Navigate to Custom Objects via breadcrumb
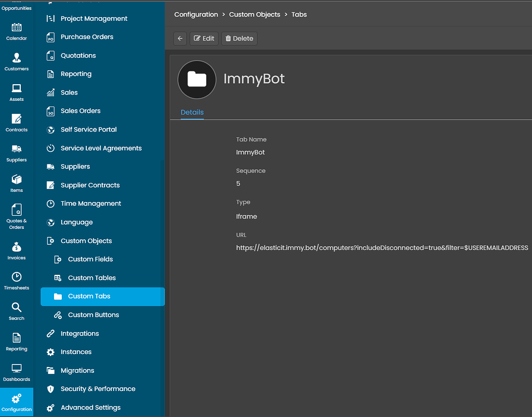The width and height of the screenshot is (532, 417). pyautogui.click(x=255, y=15)
